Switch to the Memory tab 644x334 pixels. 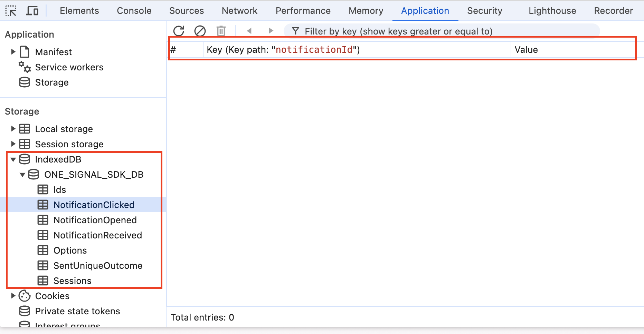[x=366, y=11]
